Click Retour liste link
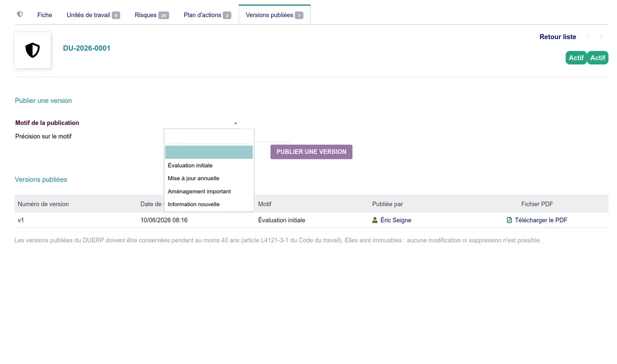 click(x=557, y=37)
